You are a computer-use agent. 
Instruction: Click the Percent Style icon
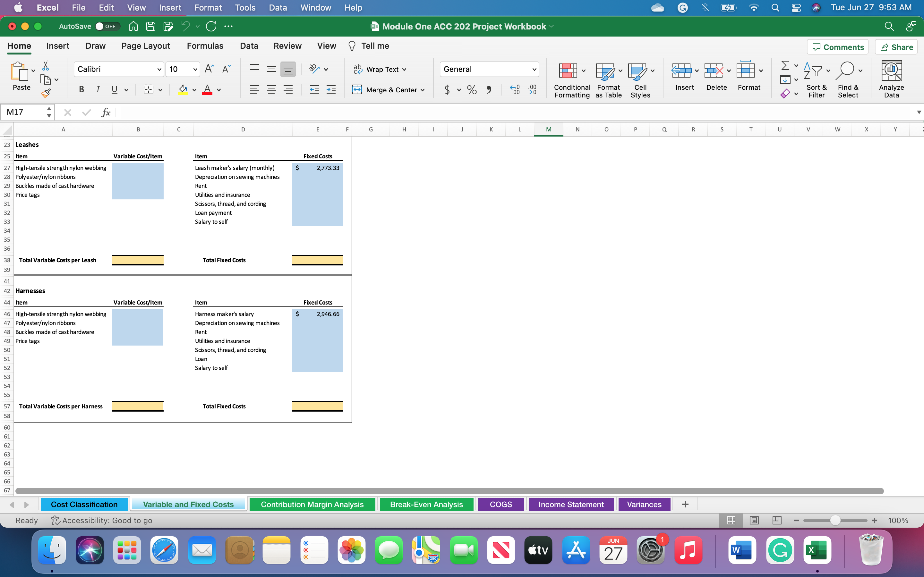coord(472,90)
